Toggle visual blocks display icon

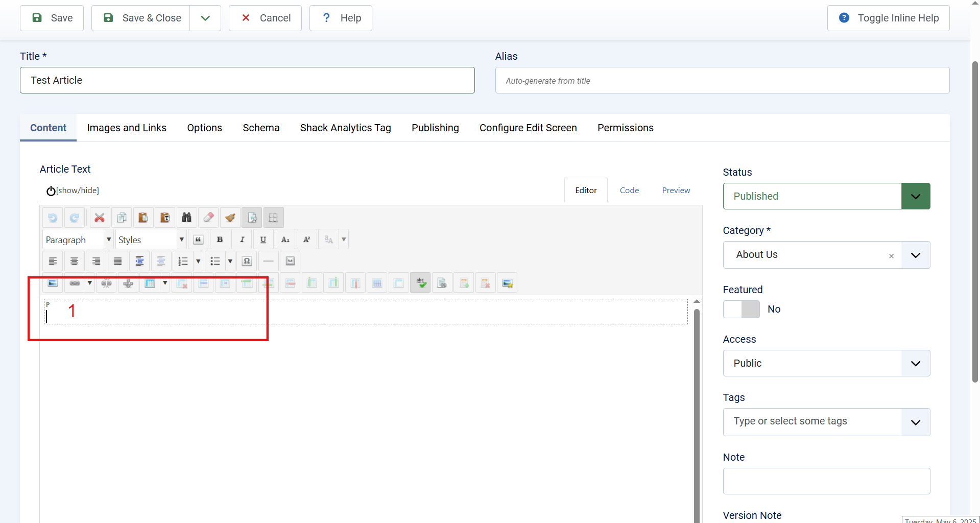click(252, 218)
